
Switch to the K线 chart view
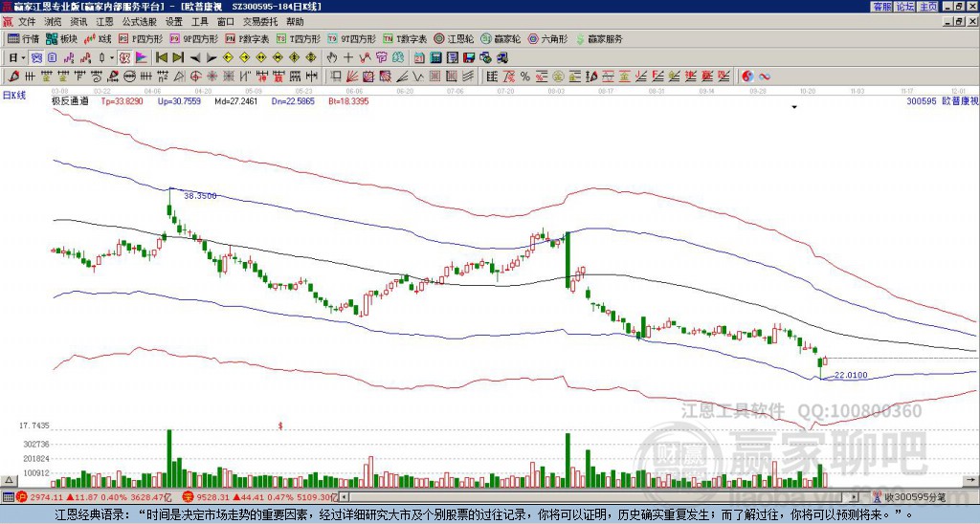click(x=97, y=38)
